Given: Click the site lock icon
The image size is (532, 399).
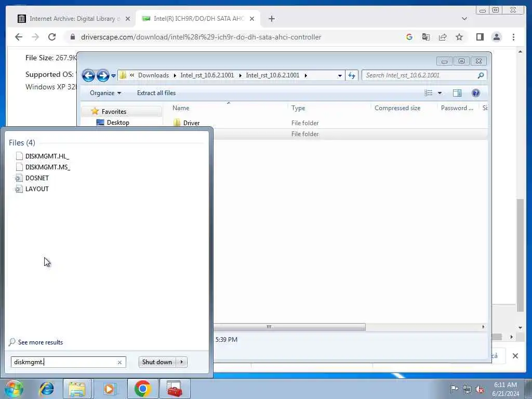Looking at the screenshot, I should (72, 37).
